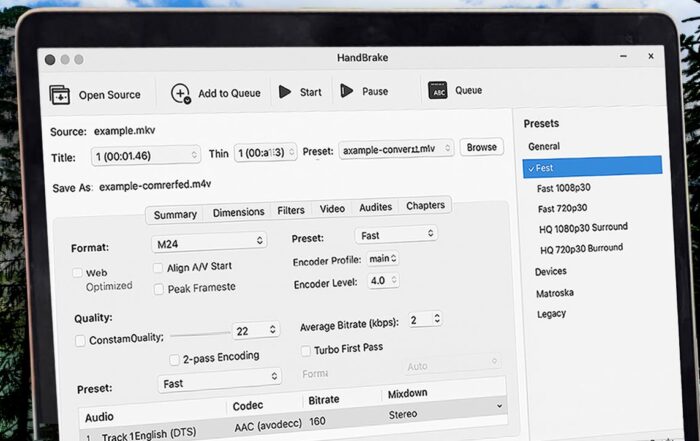Switch to the Video tab

[x=332, y=208]
